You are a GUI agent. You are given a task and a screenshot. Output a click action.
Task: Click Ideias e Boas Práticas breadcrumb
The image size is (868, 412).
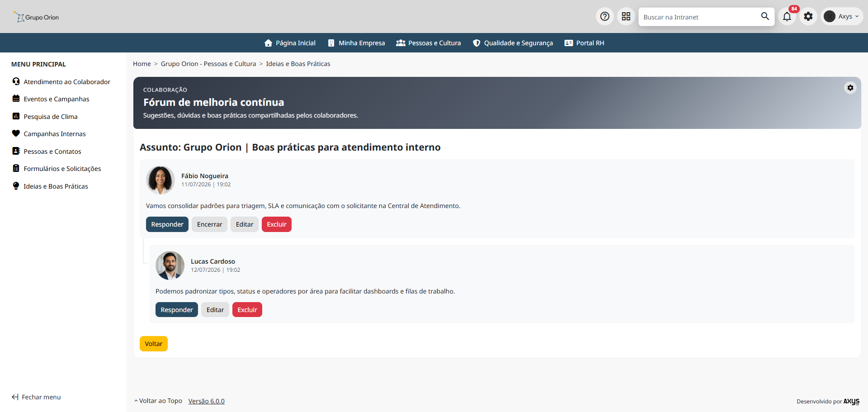[298, 64]
